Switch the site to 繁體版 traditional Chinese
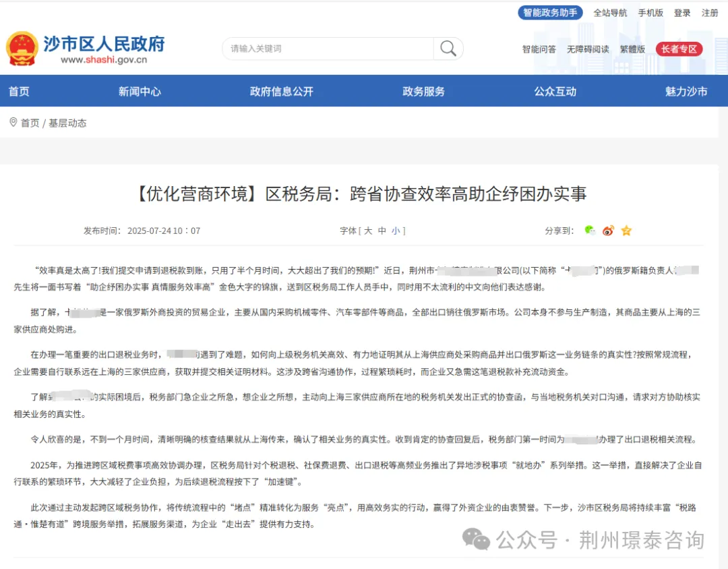728x569 pixels. coord(632,49)
